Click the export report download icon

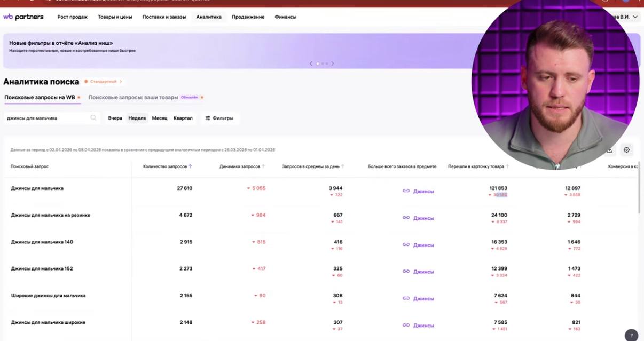609,150
